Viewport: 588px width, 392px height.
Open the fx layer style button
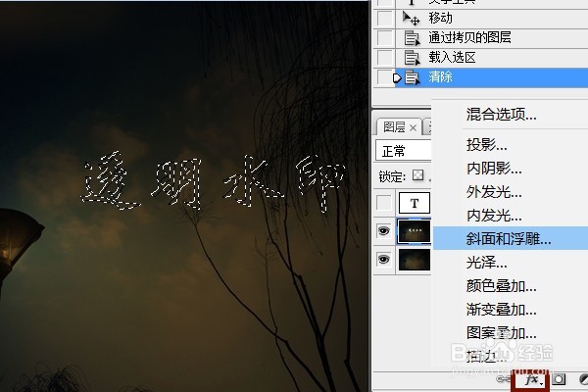point(532,379)
